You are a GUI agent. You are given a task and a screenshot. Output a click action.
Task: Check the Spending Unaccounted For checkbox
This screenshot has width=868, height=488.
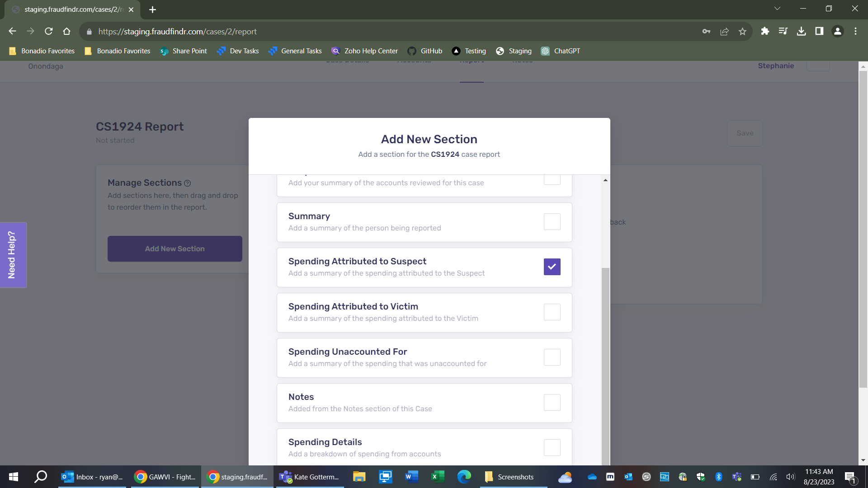tap(552, 357)
